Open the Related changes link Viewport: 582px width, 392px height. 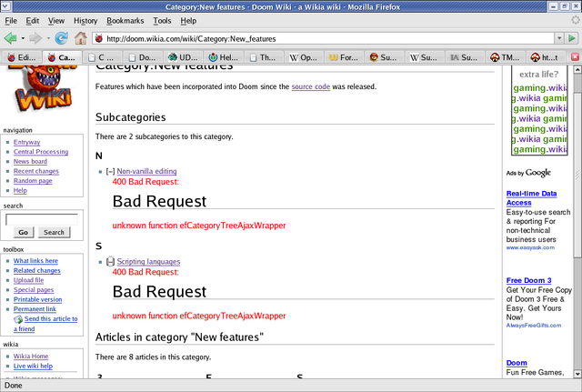tap(37, 271)
